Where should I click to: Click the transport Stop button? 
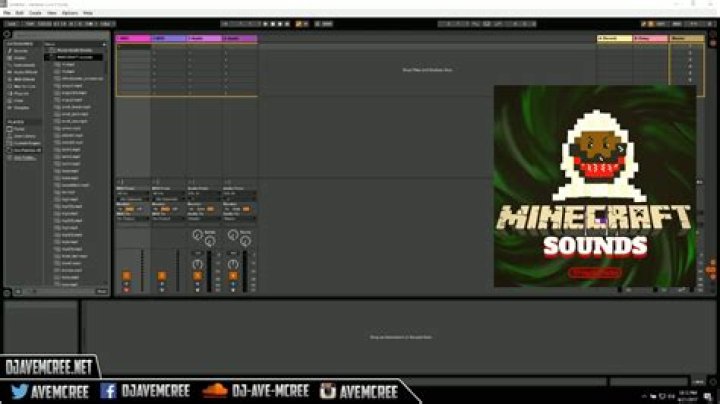pos(273,24)
